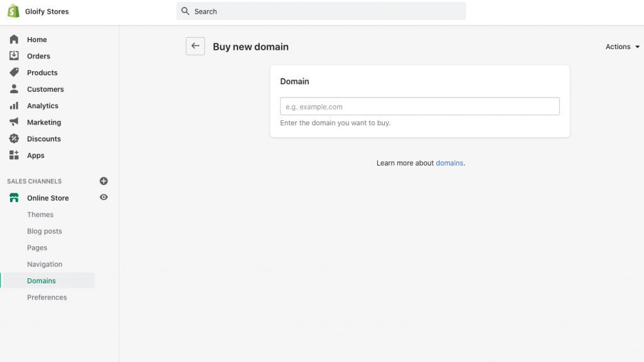Expand the Actions dropdown
Image resolution: width=644 pixels, height=362 pixels.
click(622, 47)
